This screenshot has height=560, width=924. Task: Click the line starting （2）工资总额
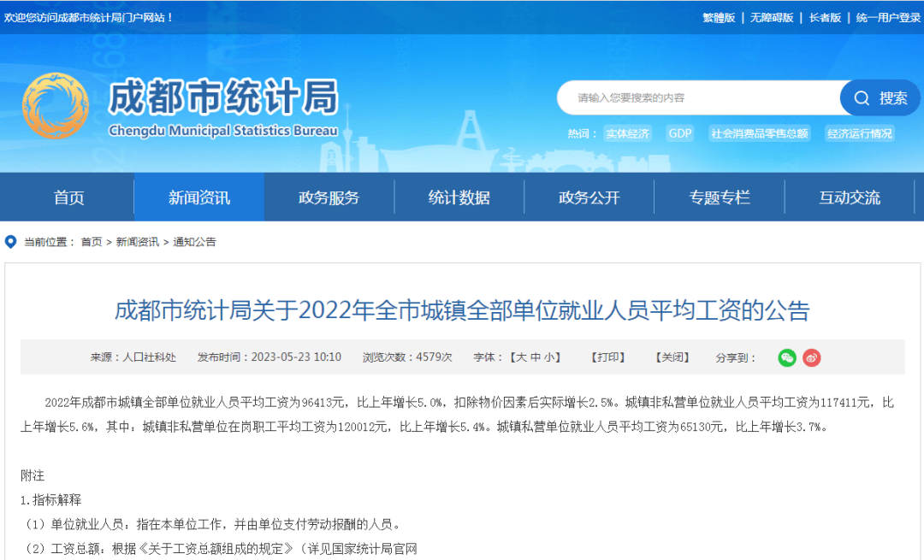coord(220,549)
